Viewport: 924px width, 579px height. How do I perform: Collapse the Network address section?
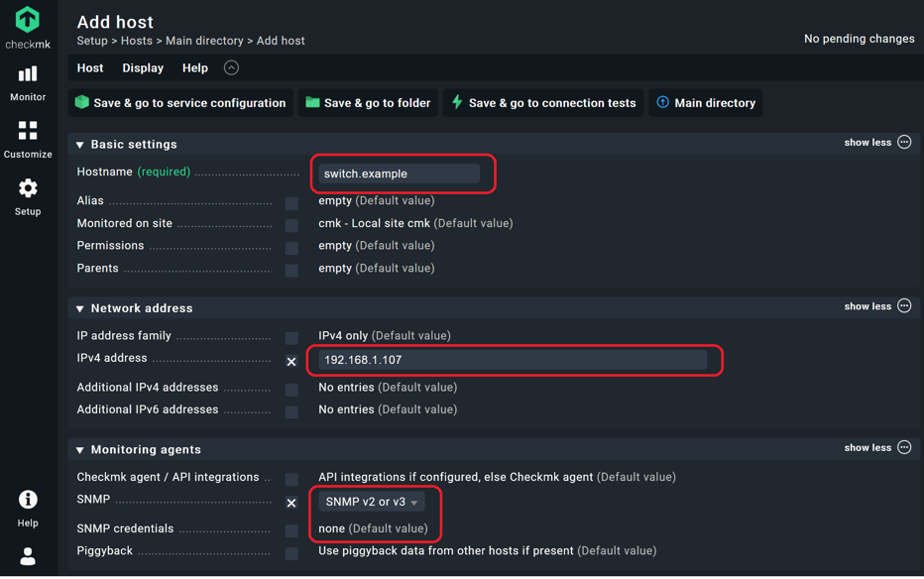80,308
